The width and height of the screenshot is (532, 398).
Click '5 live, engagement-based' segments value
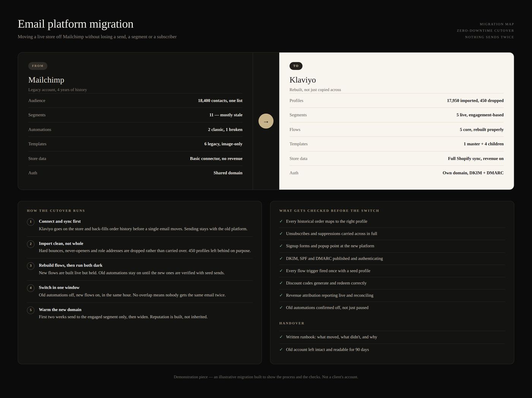point(480,115)
